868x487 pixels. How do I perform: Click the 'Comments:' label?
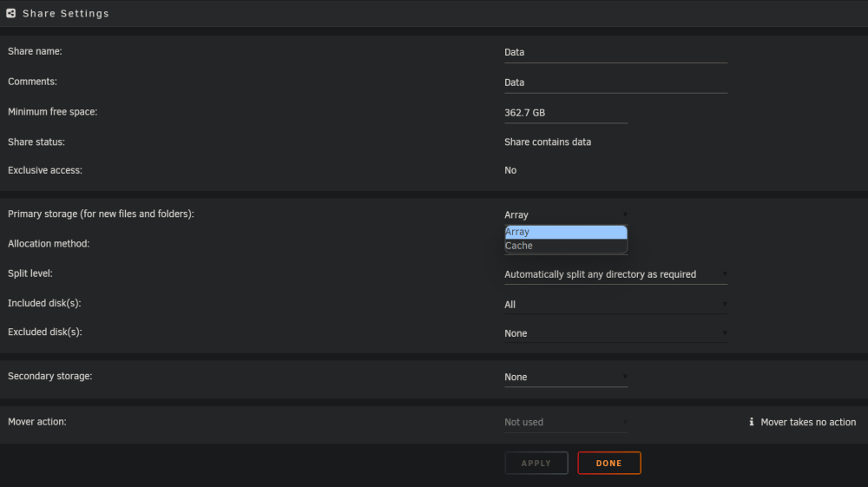coord(32,82)
